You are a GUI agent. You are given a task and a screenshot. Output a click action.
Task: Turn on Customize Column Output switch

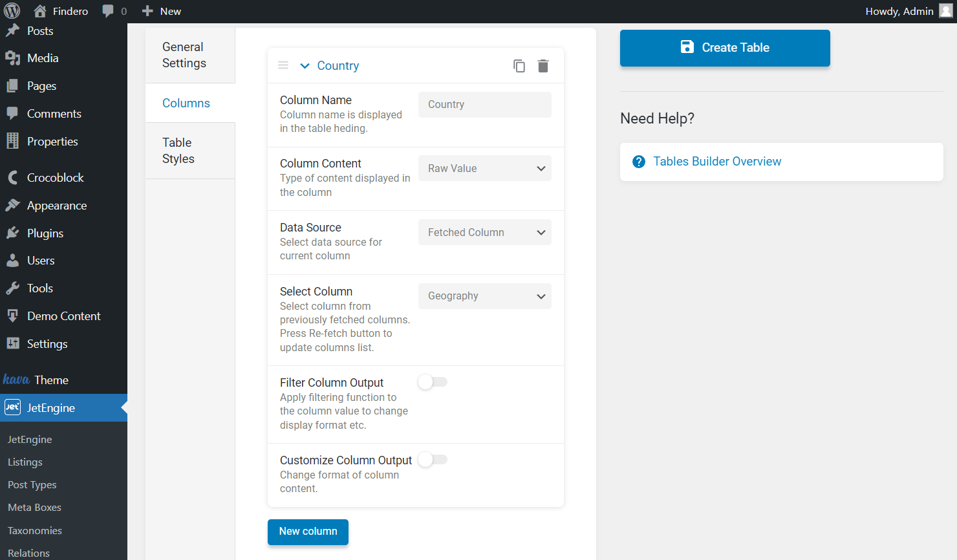(x=433, y=460)
